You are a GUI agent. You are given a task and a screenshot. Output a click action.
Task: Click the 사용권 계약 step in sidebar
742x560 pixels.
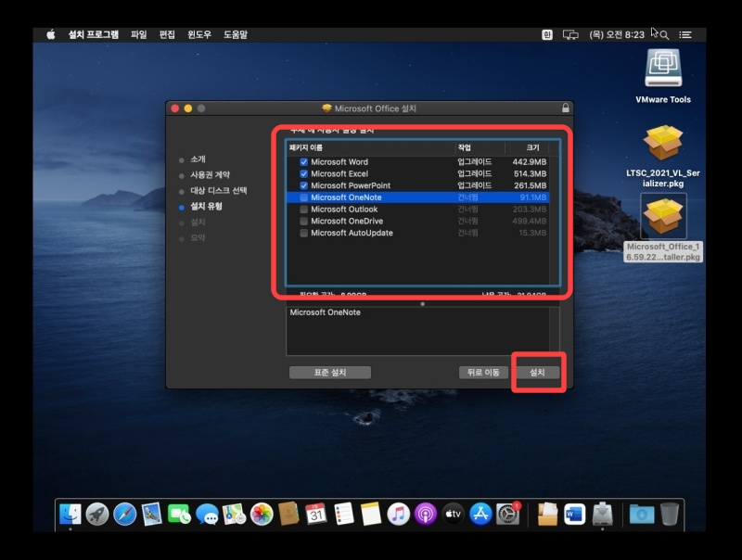[211, 175]
